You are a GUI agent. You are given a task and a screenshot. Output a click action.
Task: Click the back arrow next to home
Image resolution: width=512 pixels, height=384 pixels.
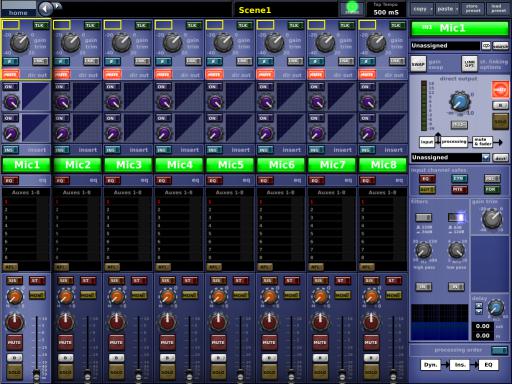point(46,9)
